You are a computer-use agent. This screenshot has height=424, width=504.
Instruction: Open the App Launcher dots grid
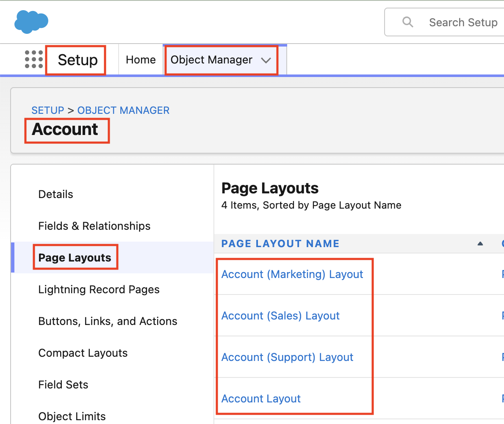click(x=34, y=60)
